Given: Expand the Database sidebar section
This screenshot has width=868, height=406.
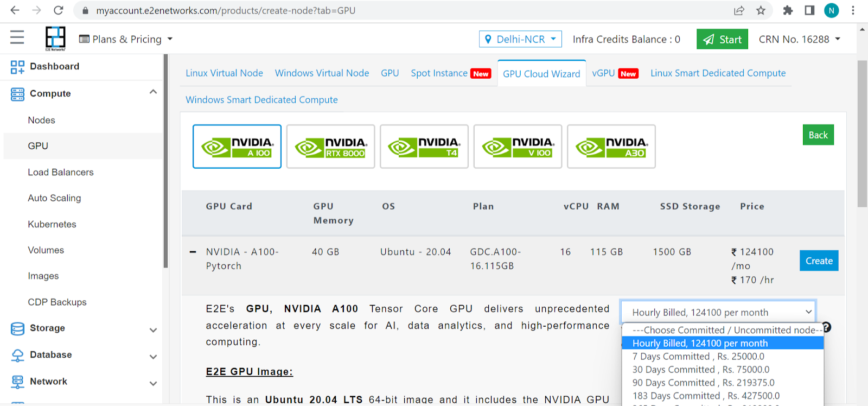Looking at the screenshot, I should pyautogui.click(x=154, y=357).
